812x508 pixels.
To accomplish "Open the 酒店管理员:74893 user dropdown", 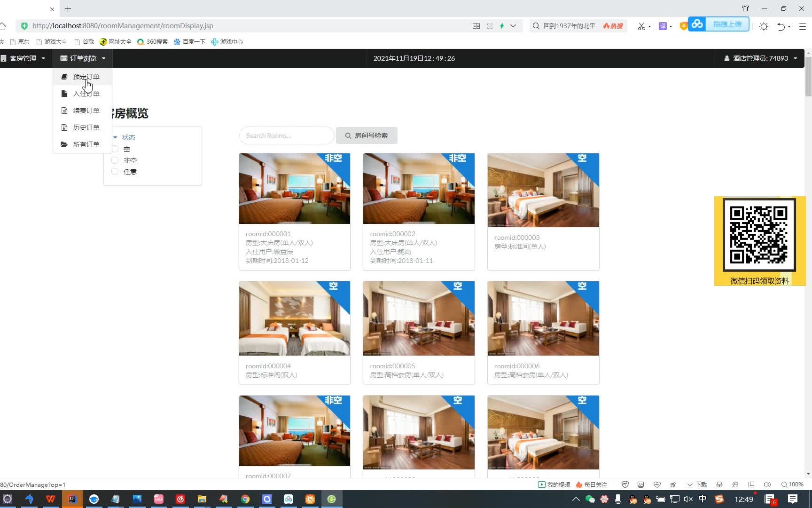I will tap(760, 58).
